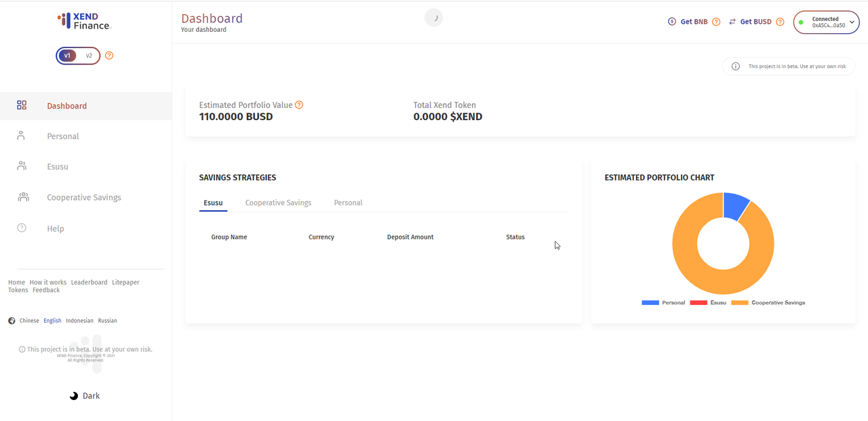Click the beta project risk notice text

(x=797, y=66)
